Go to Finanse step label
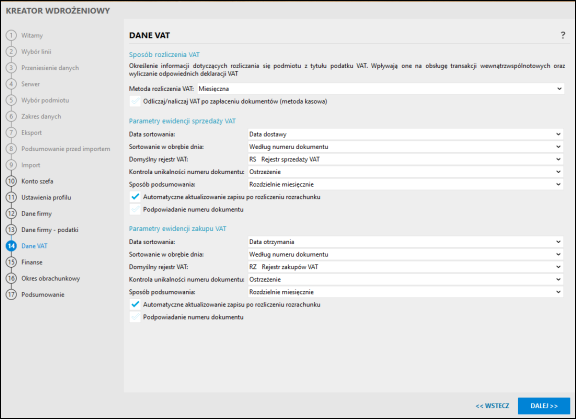 click(32, 262)
